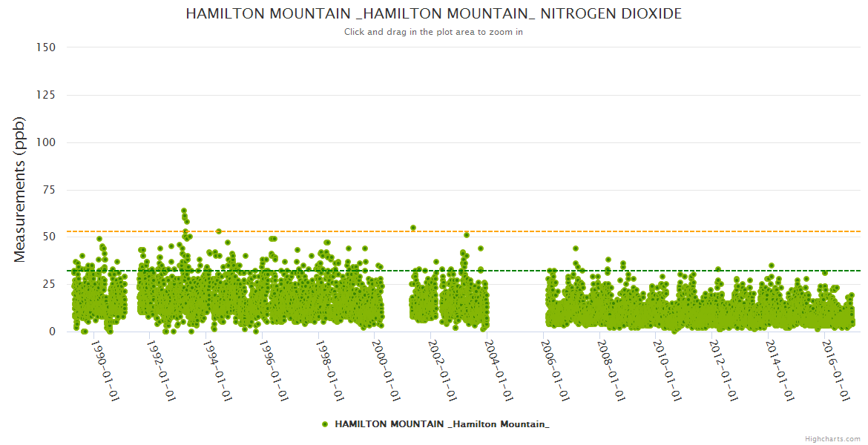Click the 100 y-axis label

46,142
